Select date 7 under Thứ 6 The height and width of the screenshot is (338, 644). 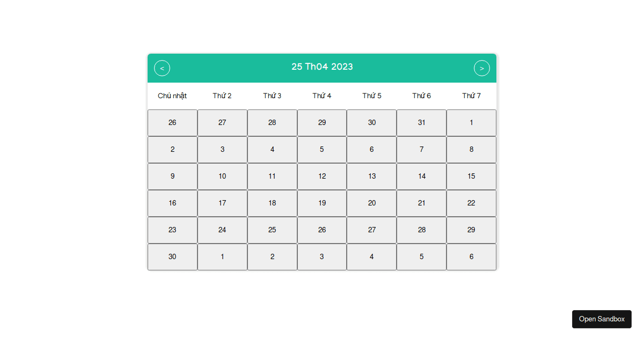click(421, 149)
